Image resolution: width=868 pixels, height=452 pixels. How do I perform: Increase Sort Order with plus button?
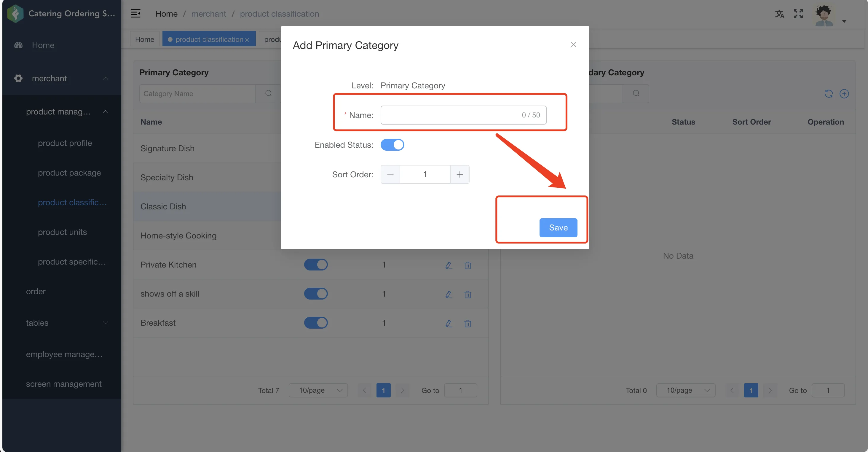coord(459,174)
